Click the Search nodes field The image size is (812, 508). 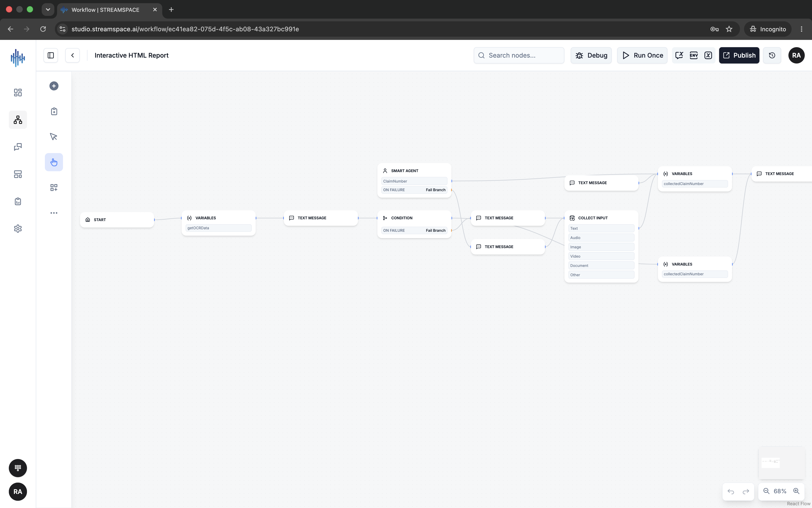pyautogui.click(x=519, y=55)
